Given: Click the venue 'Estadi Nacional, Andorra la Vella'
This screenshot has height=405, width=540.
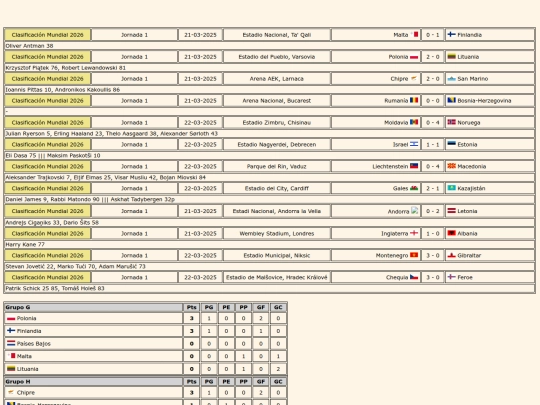Looking at the screenshot, I should [x=277, y=211].
